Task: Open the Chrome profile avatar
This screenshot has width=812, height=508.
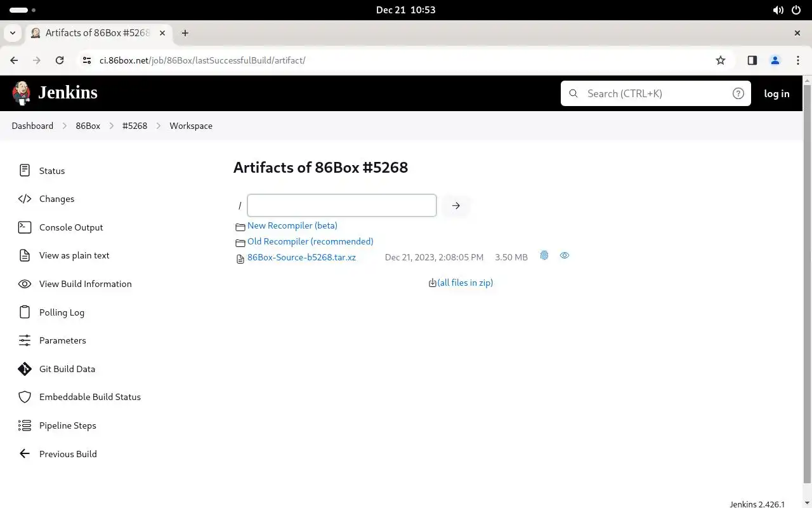Action: (x=775, y=60)
